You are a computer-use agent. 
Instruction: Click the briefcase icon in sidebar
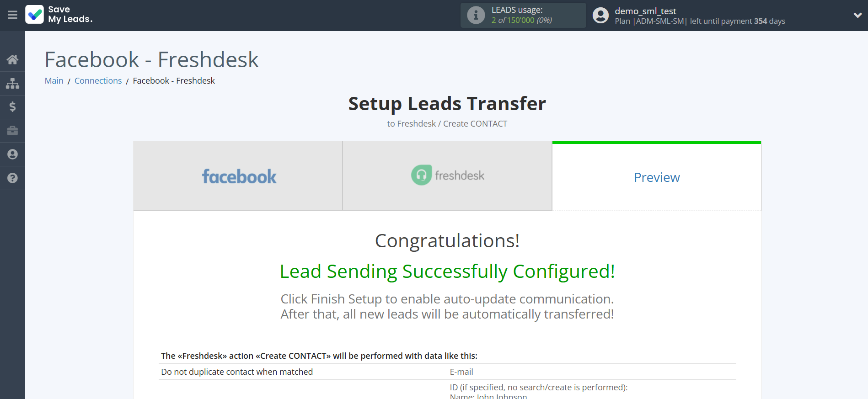click(x=12, y=131)
